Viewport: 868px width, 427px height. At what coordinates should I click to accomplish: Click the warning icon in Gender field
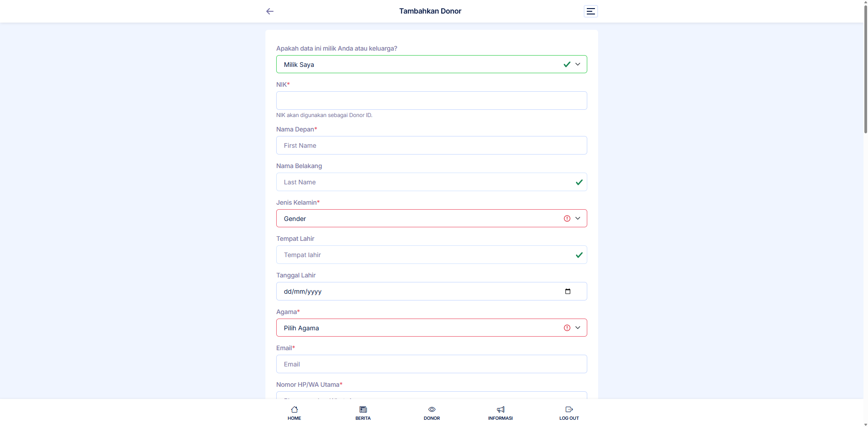(x=567, y=219)
